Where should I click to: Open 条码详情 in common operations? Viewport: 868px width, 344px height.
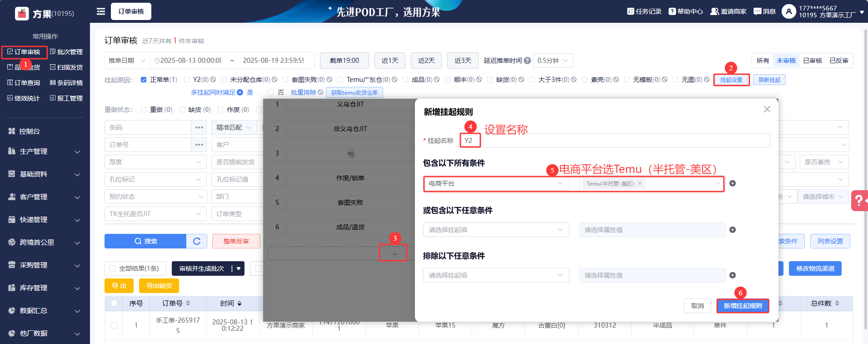(x=66, y=83)
